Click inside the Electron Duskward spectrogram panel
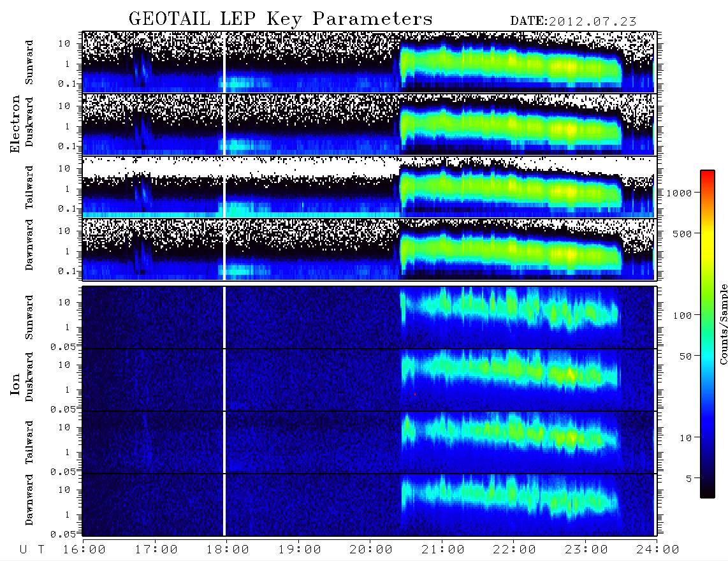This screenshot has height=561, width=728. point(368,124)
